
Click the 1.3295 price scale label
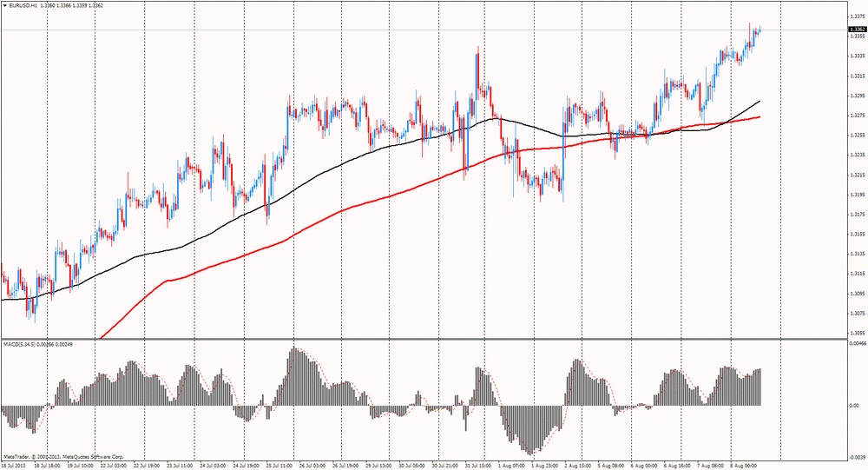coord(857,96)
